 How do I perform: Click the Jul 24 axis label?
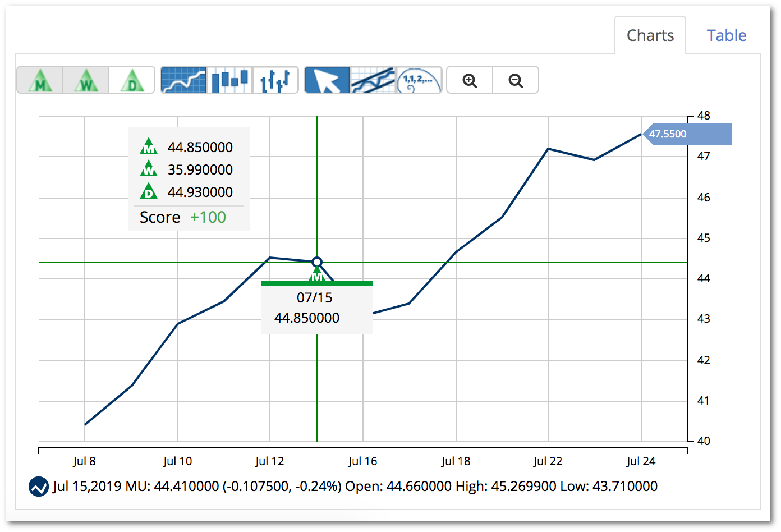tap(641, 461)
